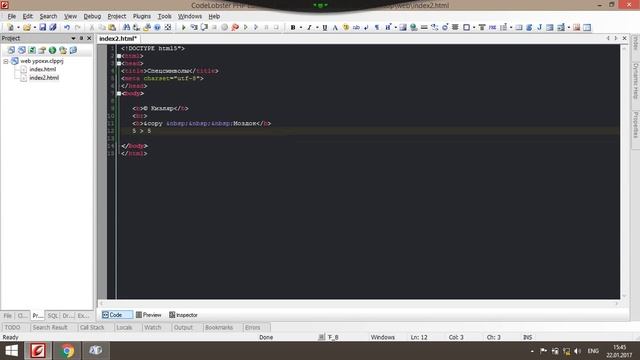Switch to the Code view
The width and height of the screenshot is (640, 360).
[116, 315]
